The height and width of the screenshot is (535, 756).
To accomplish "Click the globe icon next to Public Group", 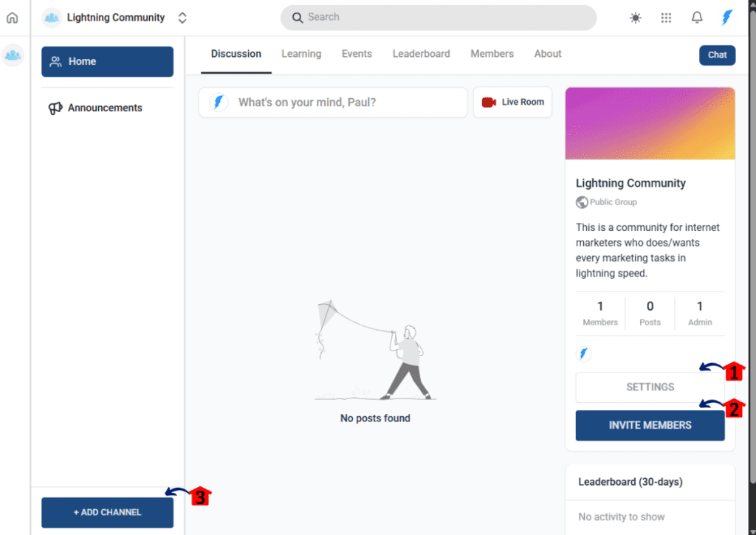I will coord(583,201).
